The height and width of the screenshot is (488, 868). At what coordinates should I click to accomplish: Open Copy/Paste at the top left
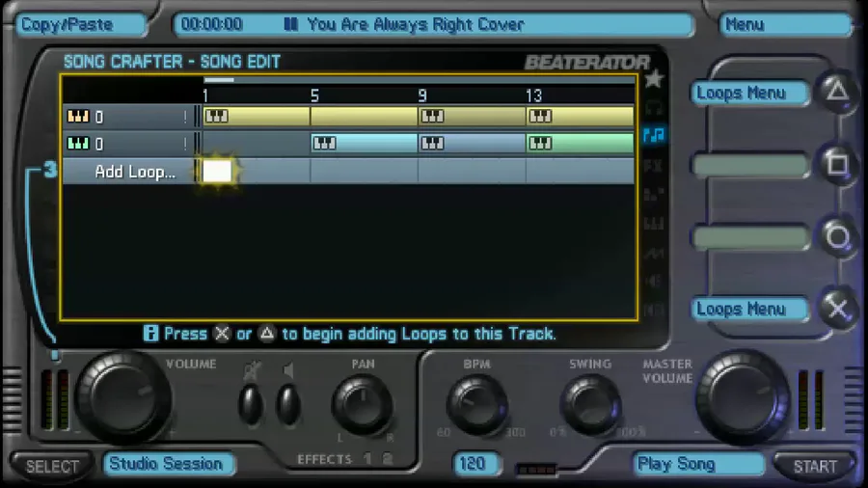tap(81, 24)
